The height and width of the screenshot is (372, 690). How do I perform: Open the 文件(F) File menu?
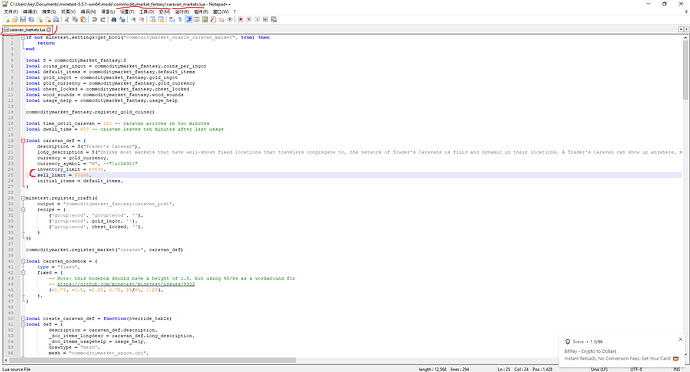tap(11, 12)
